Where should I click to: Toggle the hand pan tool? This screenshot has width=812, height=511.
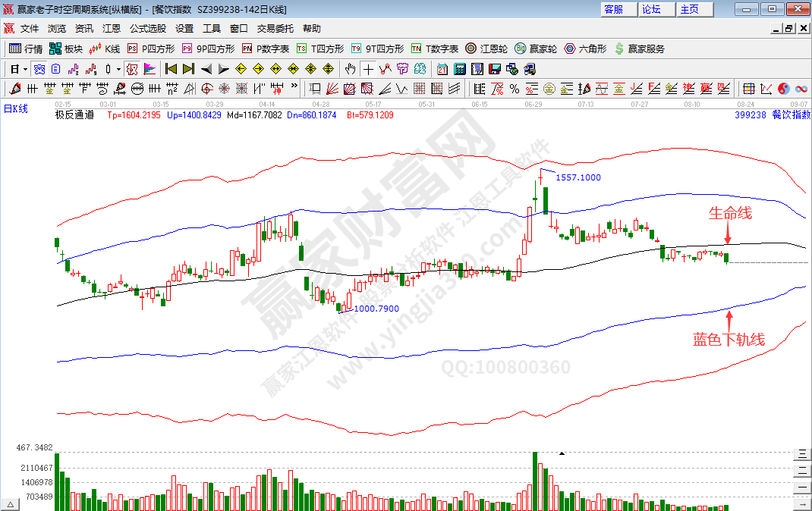[351, 69]
